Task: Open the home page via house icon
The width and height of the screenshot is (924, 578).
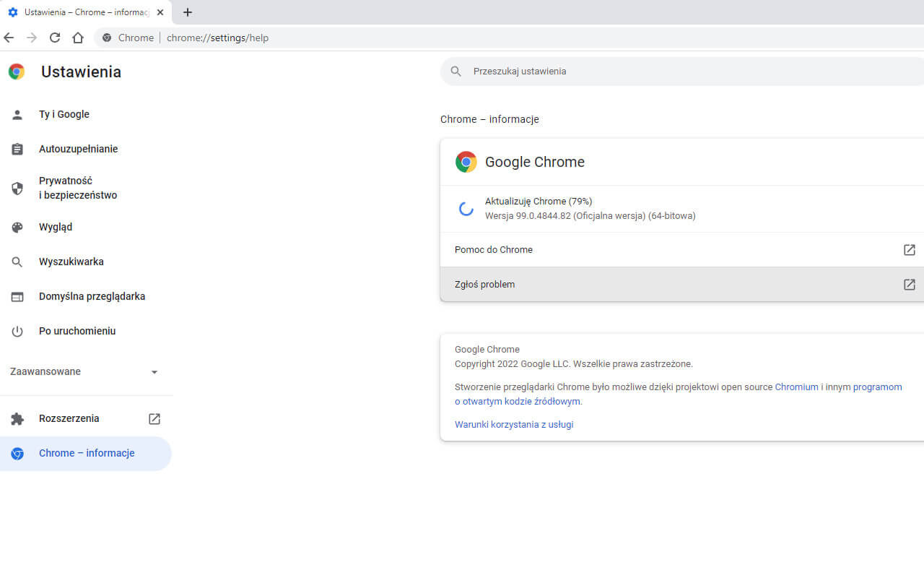Action: pyautogui.click(x=78, y=38)
